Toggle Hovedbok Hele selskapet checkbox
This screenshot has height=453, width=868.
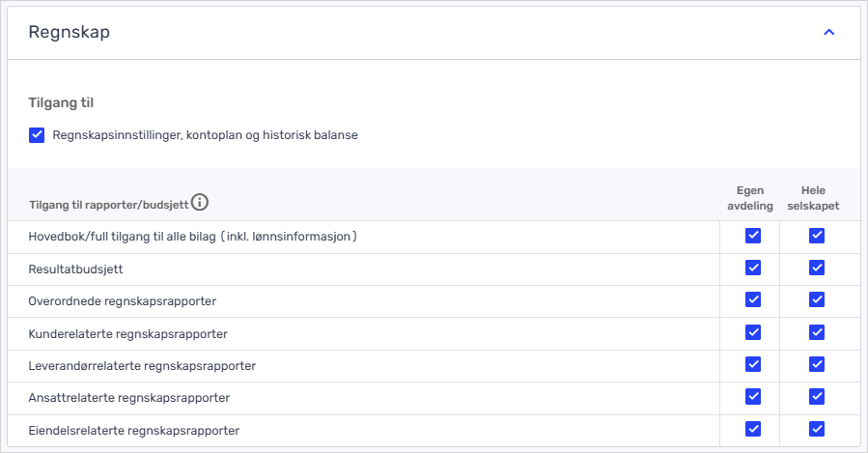pyautogui.click(x=817, y=236)
